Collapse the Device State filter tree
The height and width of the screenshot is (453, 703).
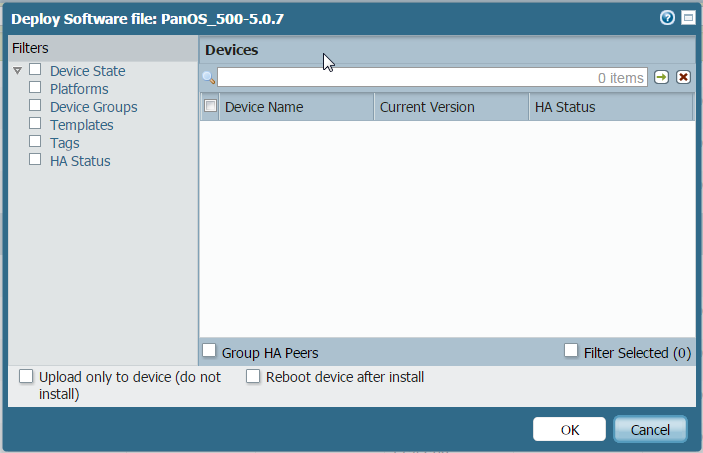[x=17, y=71]
